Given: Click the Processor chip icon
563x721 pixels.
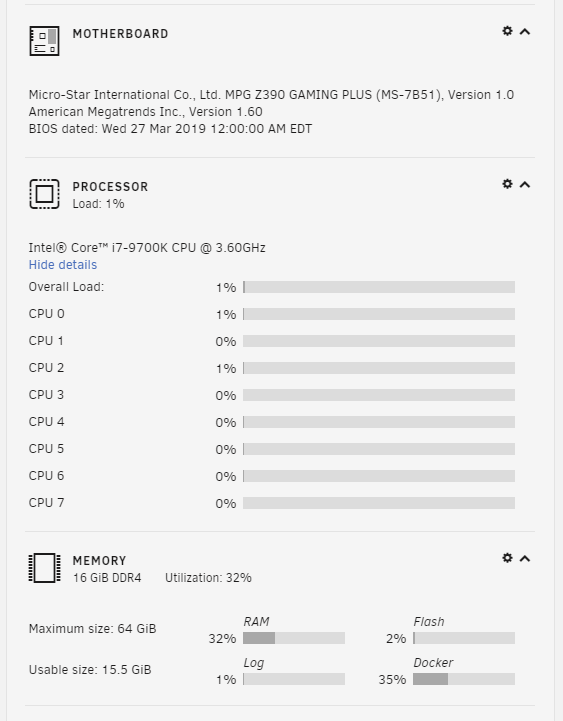Looking at the screenshot, I should pyautogui.click(x=44, y=194).
